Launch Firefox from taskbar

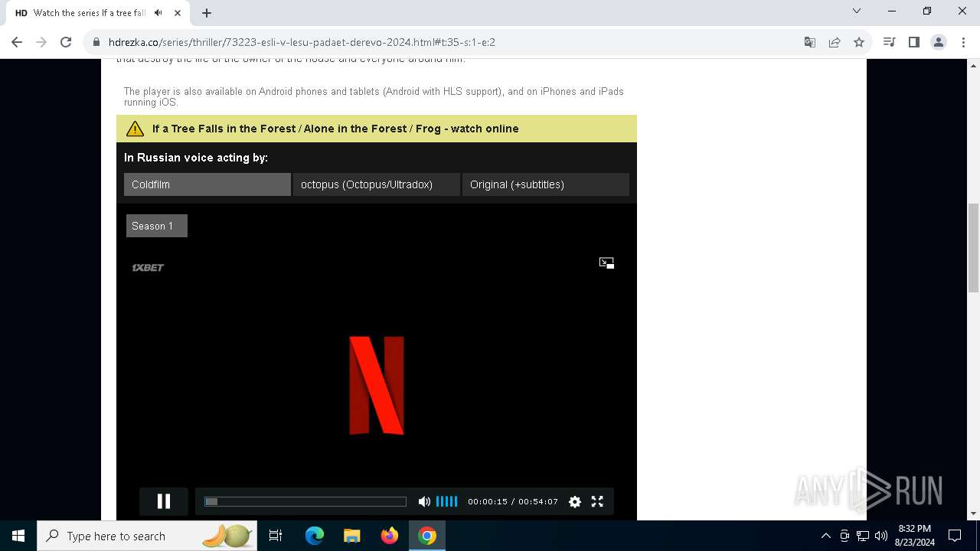(389, 536)
